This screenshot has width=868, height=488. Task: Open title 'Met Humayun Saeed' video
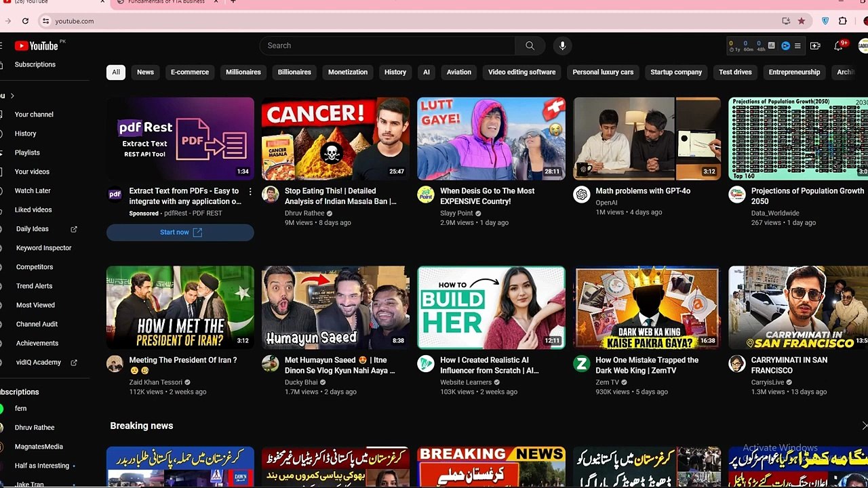(340, 365)
